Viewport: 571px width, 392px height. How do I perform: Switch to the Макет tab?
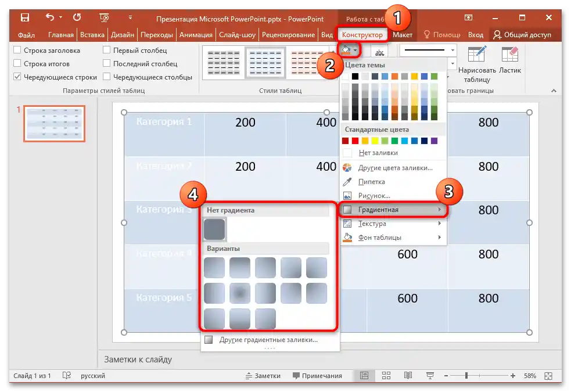click(x=403, y=34)
